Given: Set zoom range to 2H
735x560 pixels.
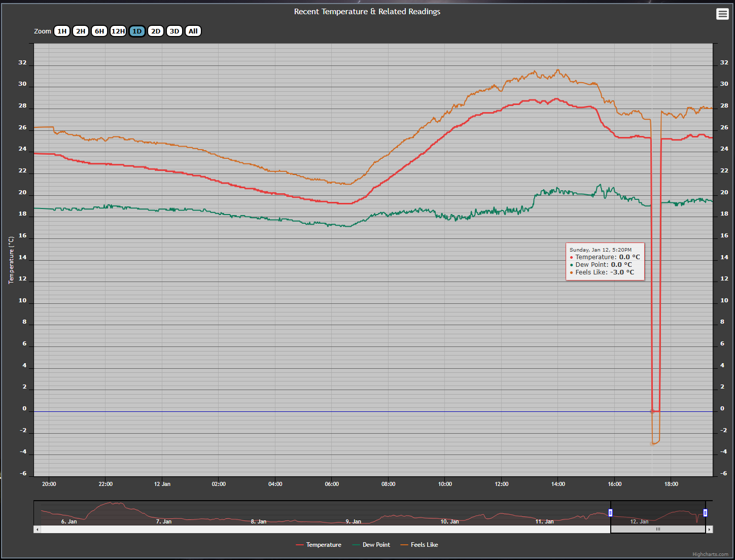Looking at the screenshot, I should [81, 31].
